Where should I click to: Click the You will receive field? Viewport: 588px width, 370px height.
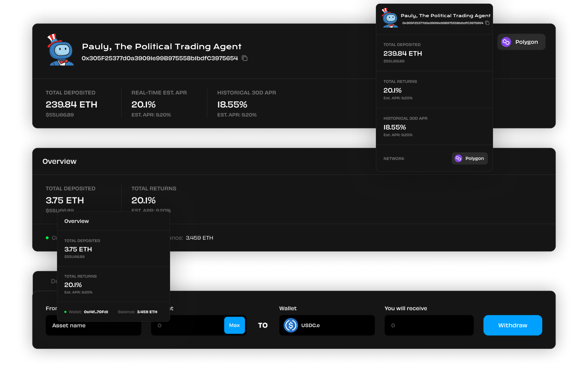[x=429, y=325]
